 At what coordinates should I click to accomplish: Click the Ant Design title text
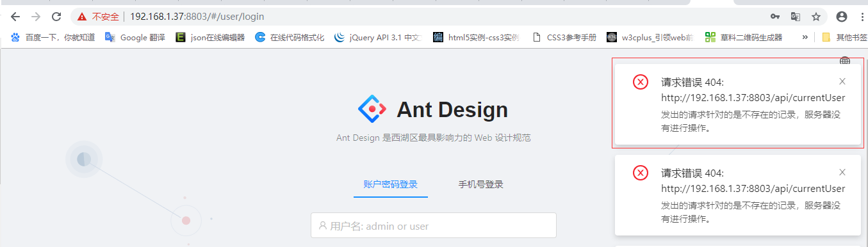[452, 110]
